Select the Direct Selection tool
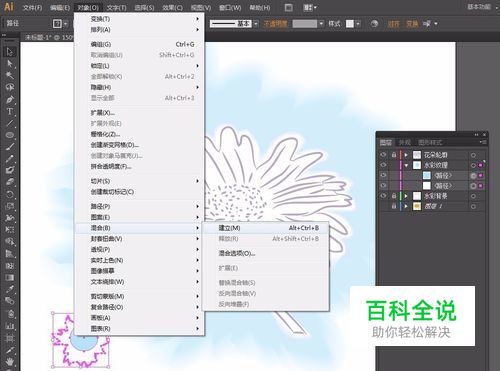This screenshot has height=371, width=500. pos(9,64)
